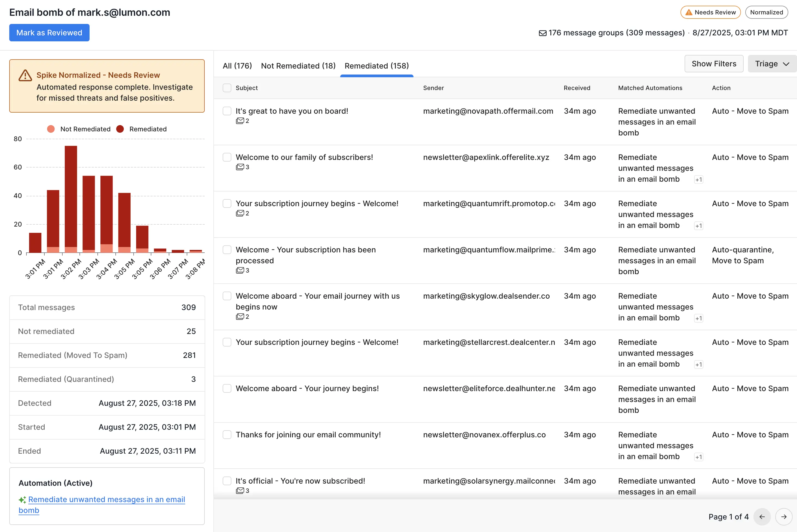Select the 'Thanks for joining our email community!' checkbox
797x532 pixels.
click(227, 435)
